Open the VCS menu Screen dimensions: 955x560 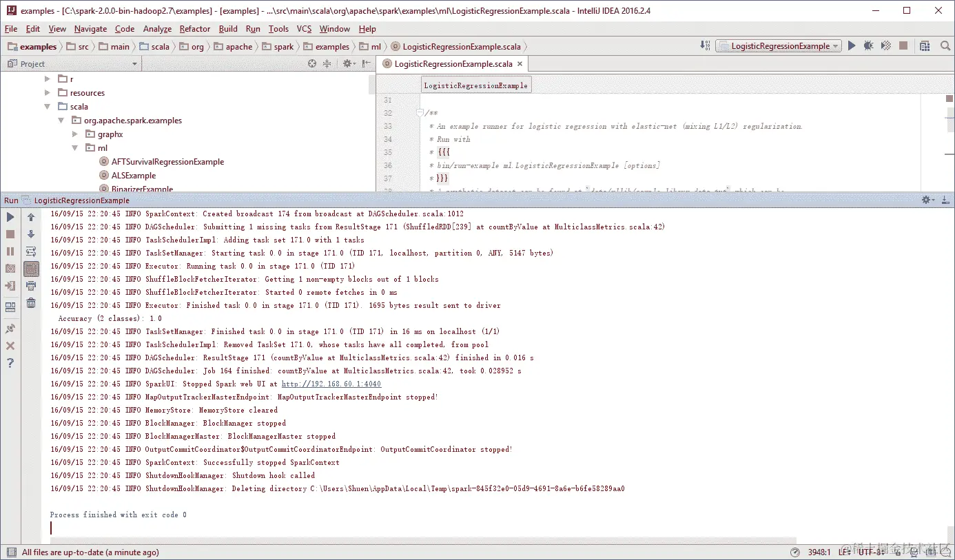[304, 29]
